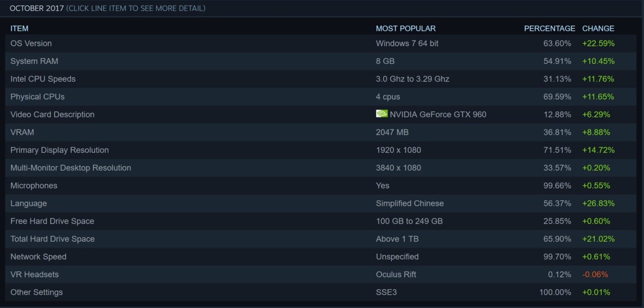
Task: Click the Other Settings row
Action: pyautogui.click(x=37, y=292)
